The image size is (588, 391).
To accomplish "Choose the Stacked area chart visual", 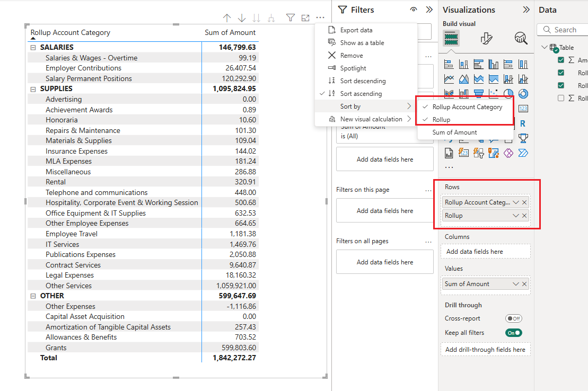I will [478, 79].
